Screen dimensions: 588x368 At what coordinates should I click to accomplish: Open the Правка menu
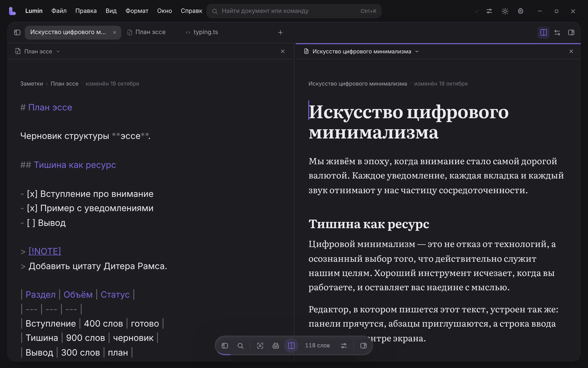[x=86, y=11]
